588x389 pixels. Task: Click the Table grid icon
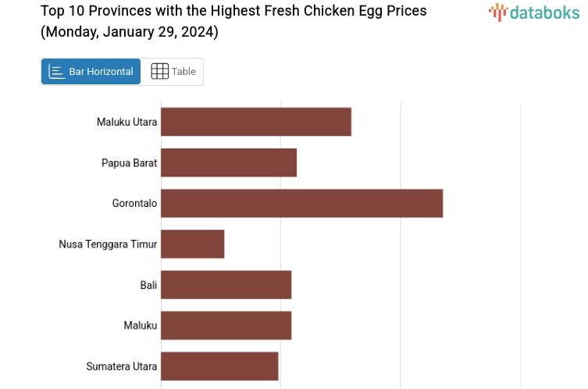click(x=159, y=72)
